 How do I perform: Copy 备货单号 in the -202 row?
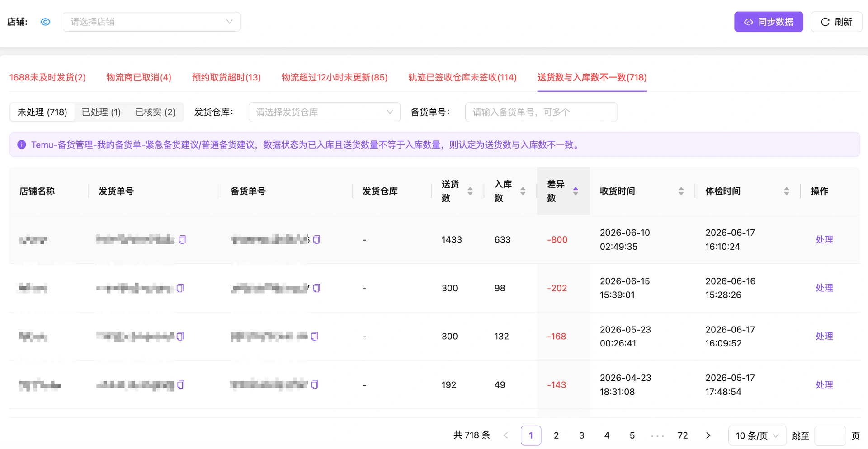pos(316,288)
